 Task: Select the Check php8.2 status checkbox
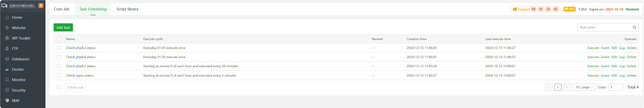tap(59, 48)
